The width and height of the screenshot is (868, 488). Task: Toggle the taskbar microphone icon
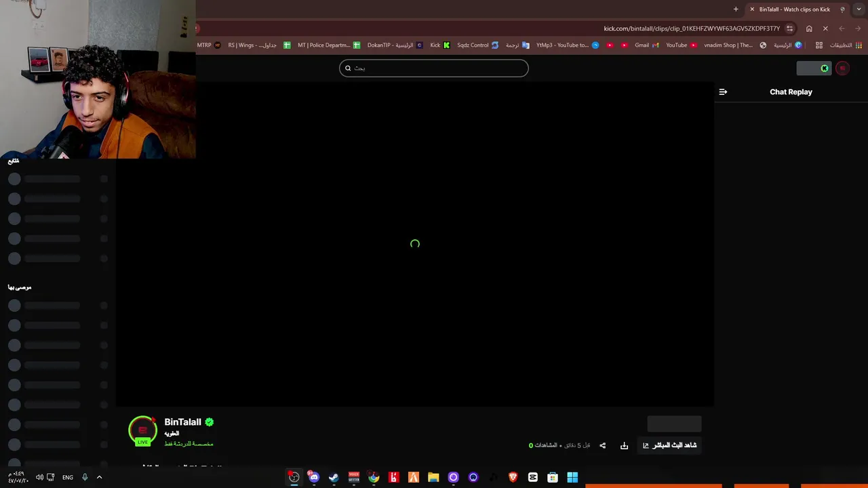(85, 477)
